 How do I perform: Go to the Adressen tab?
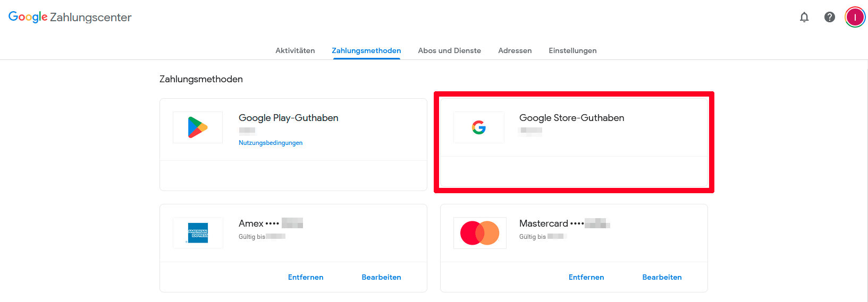click(515, 50)
